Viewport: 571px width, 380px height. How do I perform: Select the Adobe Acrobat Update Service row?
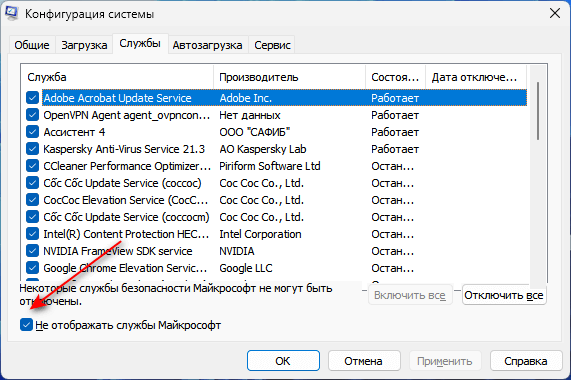point(284,98)
